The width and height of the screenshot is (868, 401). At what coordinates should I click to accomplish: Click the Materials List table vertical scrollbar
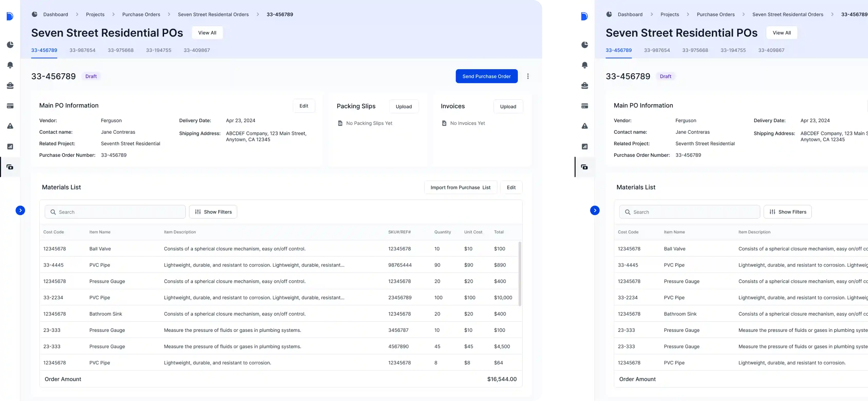520,273
